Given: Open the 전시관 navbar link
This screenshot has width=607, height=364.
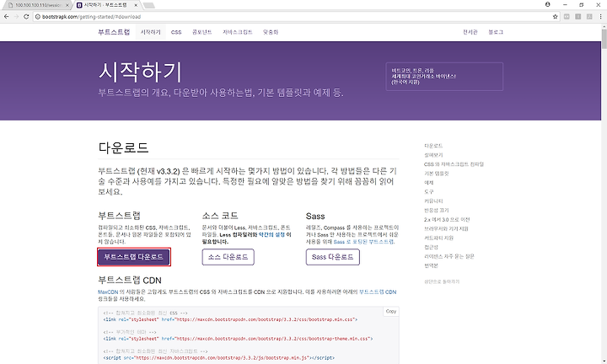Looking at the screenshot, I should click(470, 32).
